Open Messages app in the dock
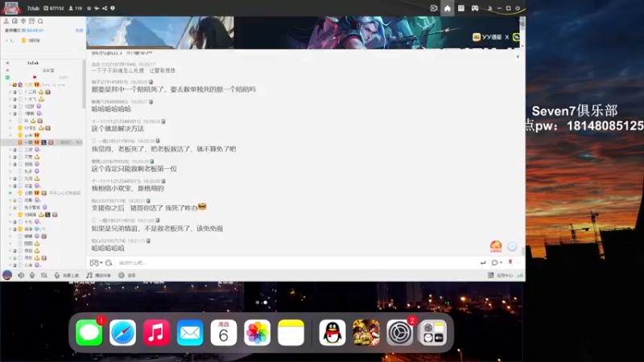Image resolution: width=644 pixels, height=362 pixels. point(89,332)
